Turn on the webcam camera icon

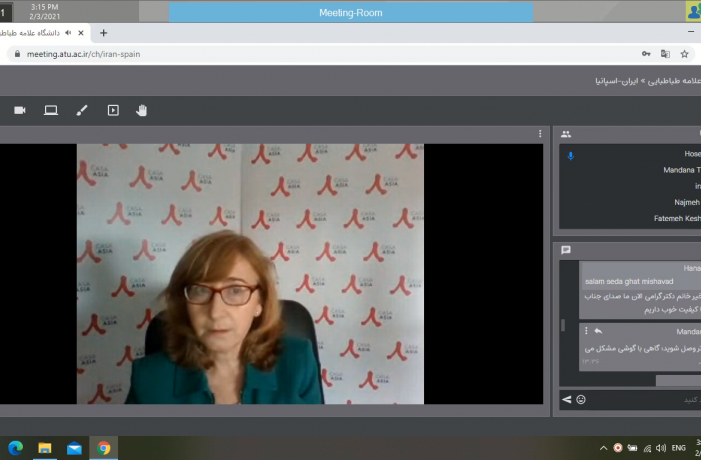pos(20,110)
